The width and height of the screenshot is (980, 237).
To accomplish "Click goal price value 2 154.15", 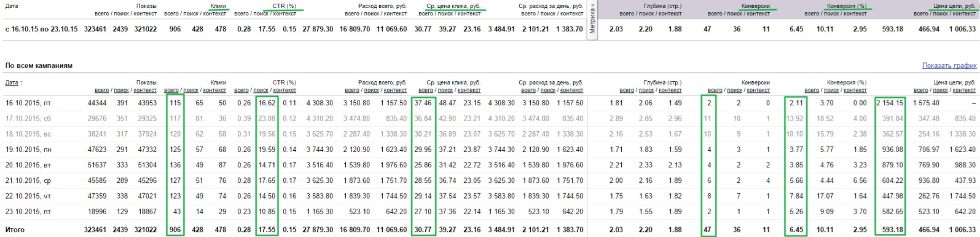I will pyautogui.click(x=890, y=103).
